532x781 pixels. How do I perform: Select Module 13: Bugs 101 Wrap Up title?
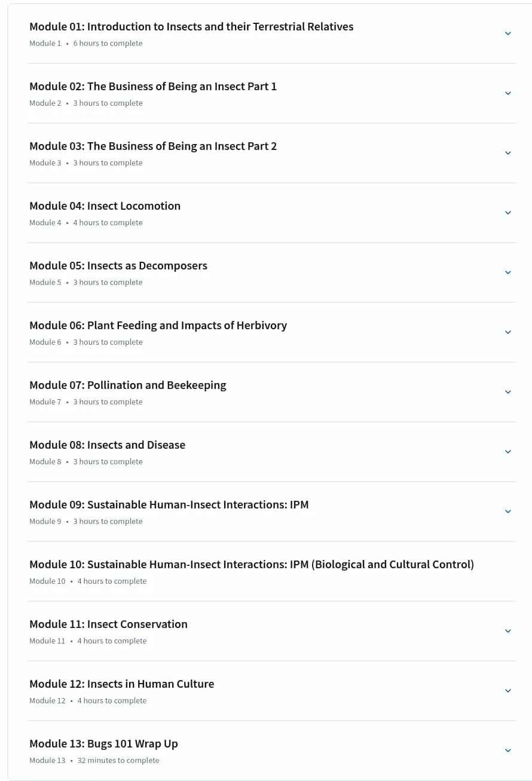[103, 744]
